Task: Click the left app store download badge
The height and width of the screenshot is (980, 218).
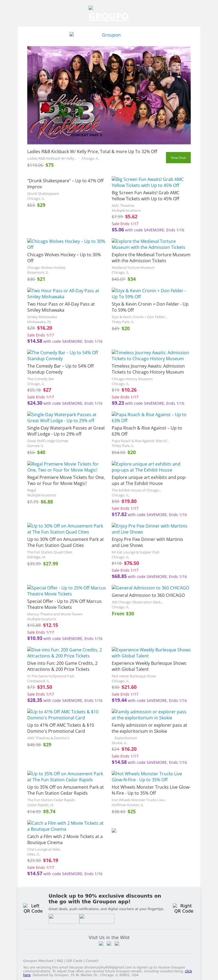Action: [64, 918]
